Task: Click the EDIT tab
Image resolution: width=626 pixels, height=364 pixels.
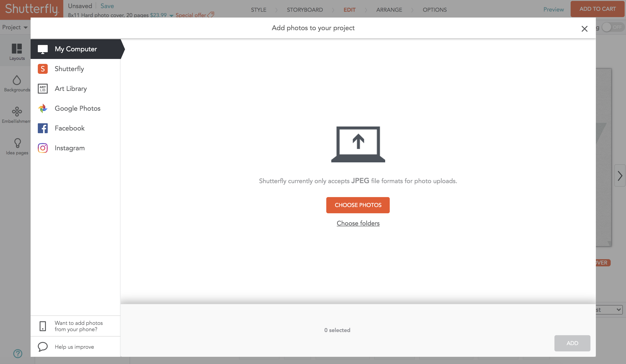Action: [349, 9]
